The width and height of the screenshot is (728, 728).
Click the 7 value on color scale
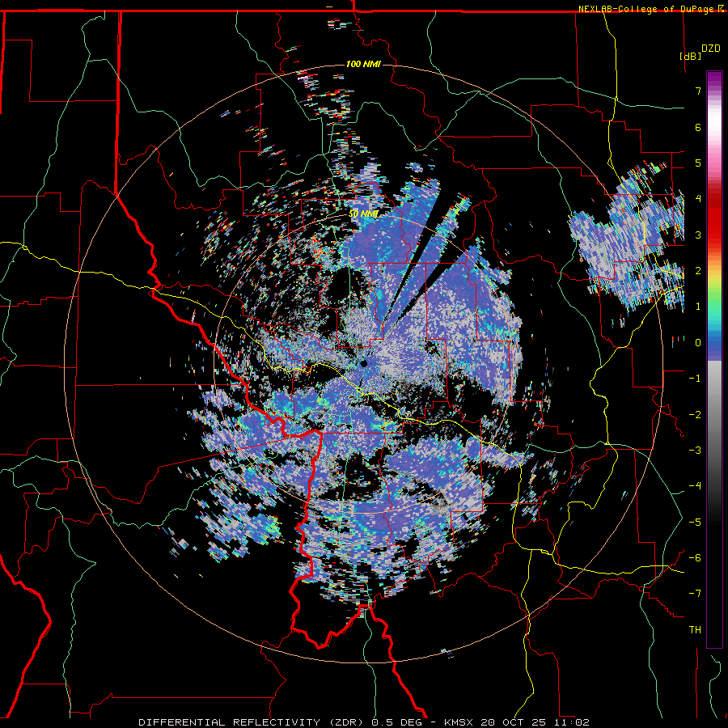698,91
